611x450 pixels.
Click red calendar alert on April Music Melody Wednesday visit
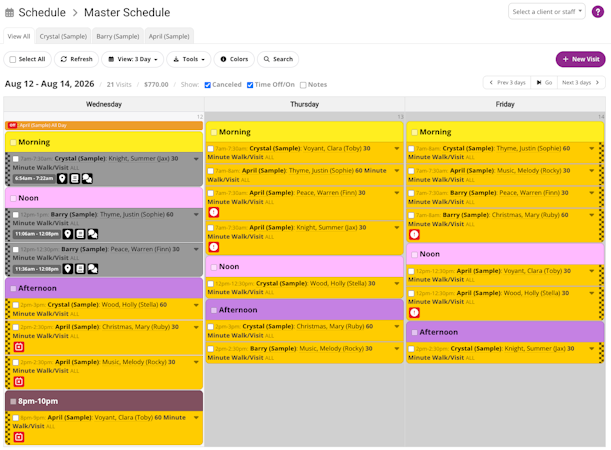point(19,381)
